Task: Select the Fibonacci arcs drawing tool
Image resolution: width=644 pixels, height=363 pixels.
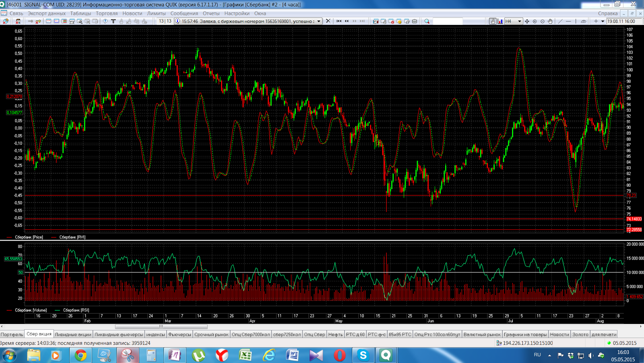Action: 583,21
